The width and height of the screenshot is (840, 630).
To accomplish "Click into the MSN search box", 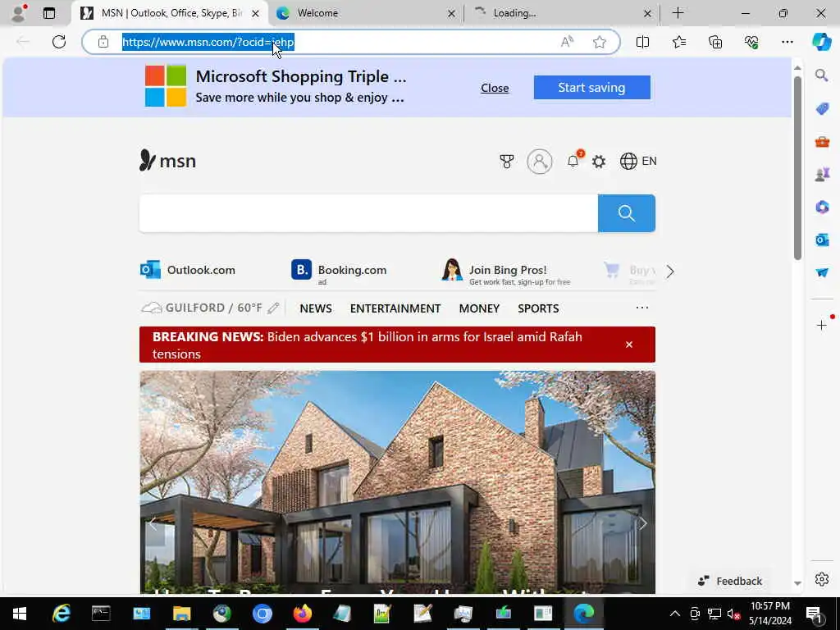I will [368, 213].
